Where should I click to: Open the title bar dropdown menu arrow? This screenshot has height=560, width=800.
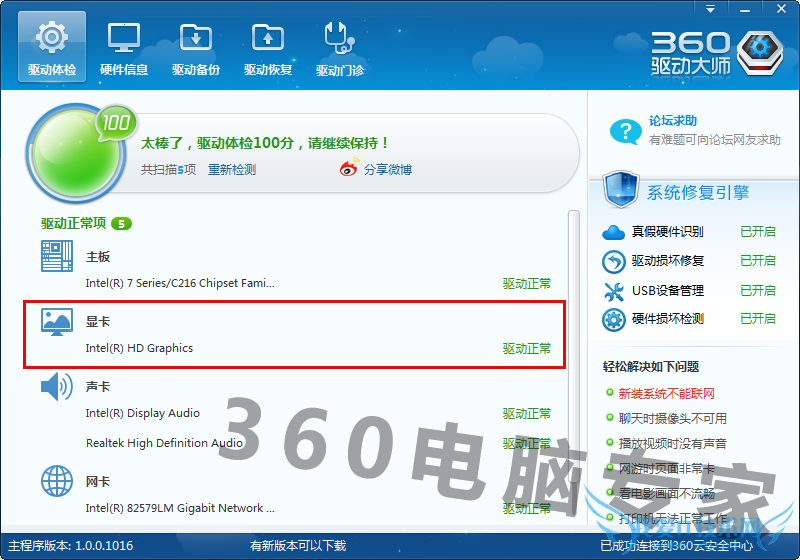[710, 9]
